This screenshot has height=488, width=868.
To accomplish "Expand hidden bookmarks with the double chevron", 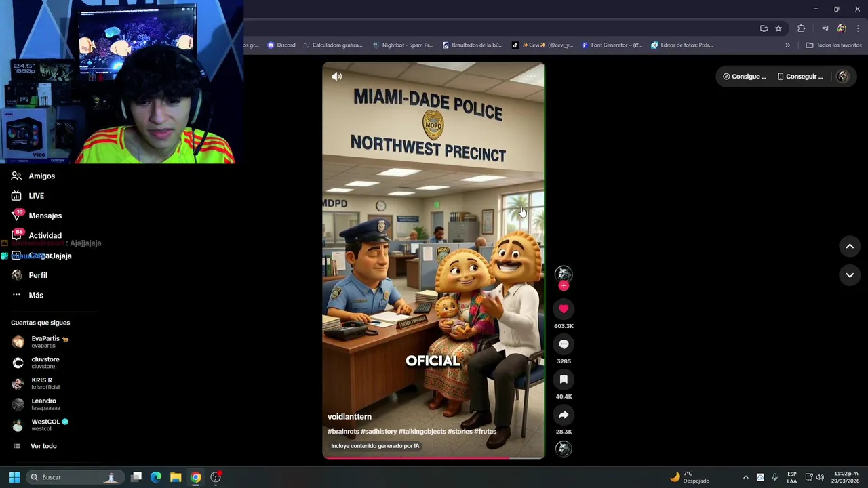I will click(788, 45).
